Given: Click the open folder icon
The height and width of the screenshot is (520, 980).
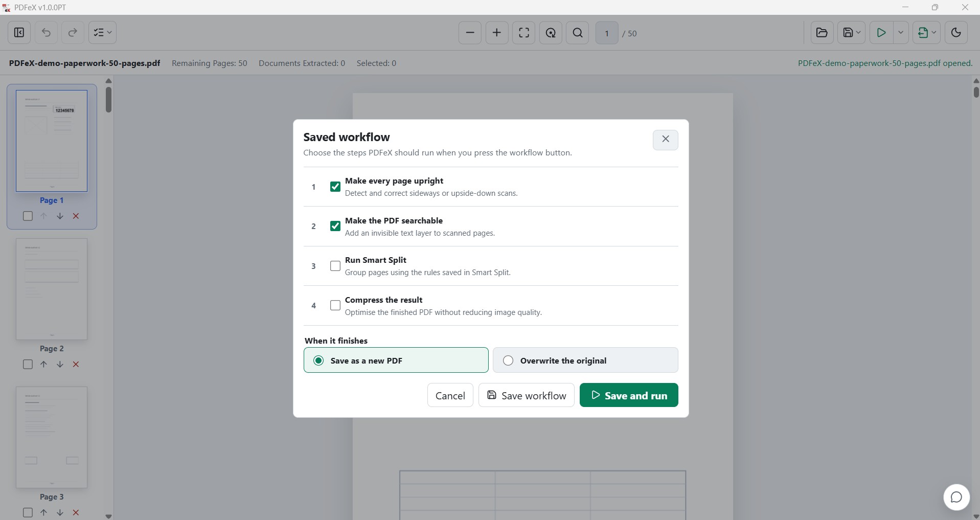Looking at the screenshot, I should 822,33.
